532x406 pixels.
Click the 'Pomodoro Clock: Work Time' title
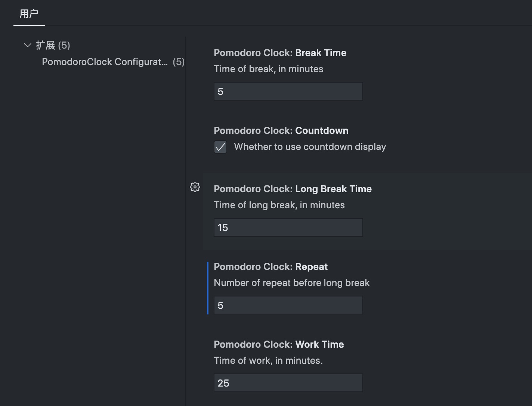point(279,344)
